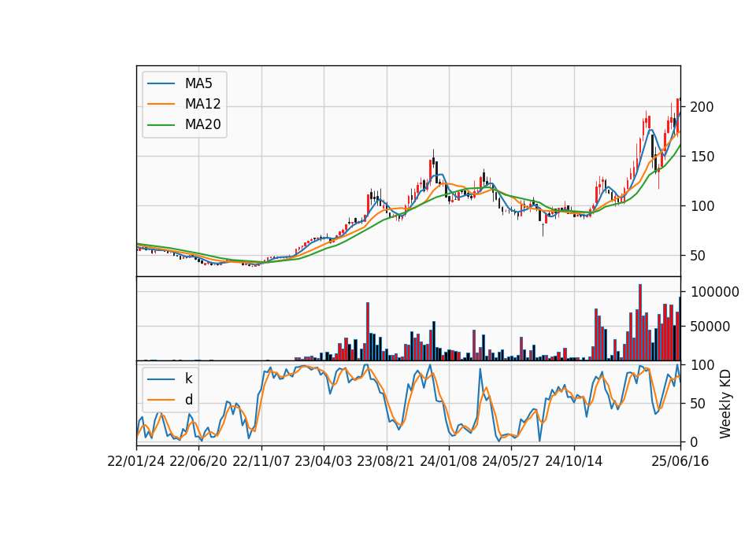Click the green MA20 legend line sample
The width and height of the screenshot is (756, 543).
[161, 125]
